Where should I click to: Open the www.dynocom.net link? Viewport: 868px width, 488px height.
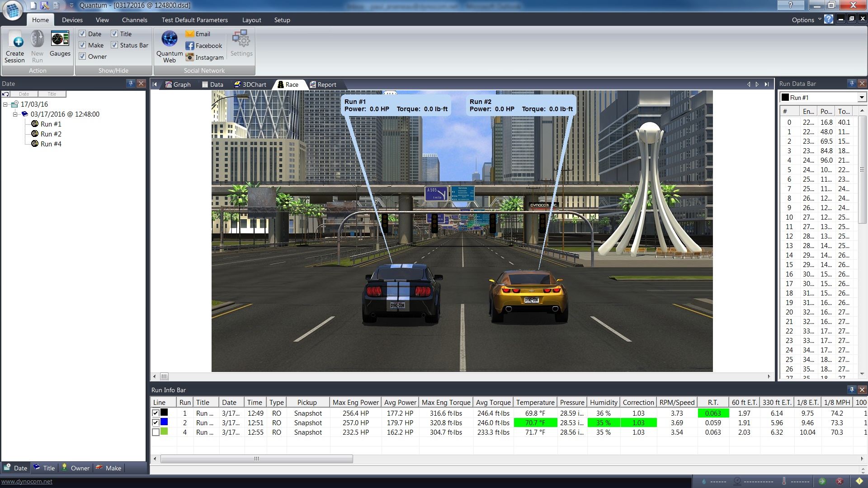[x=27, y=481]
